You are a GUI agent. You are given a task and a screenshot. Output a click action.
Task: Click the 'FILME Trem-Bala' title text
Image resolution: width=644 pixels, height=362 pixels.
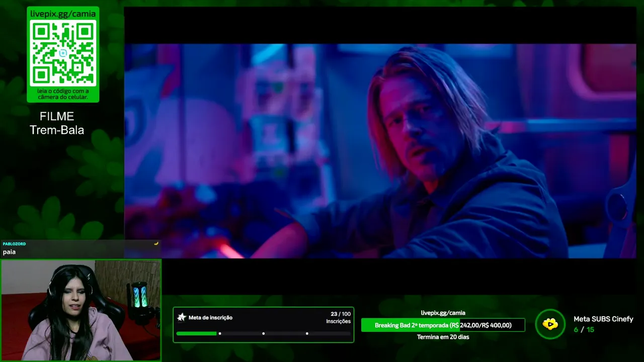pos(57,123)
